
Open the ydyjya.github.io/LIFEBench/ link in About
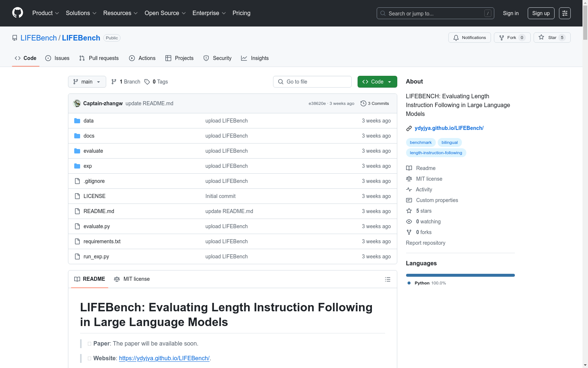[x=449, y=128]
